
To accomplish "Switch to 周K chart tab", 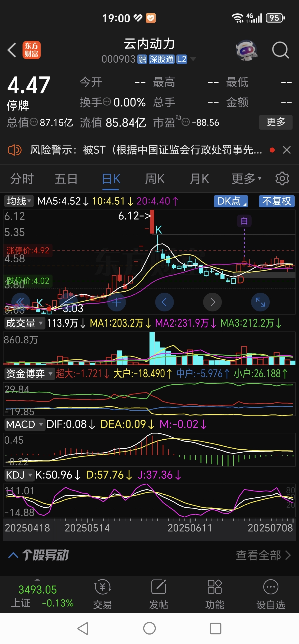I will coord(155,179).
